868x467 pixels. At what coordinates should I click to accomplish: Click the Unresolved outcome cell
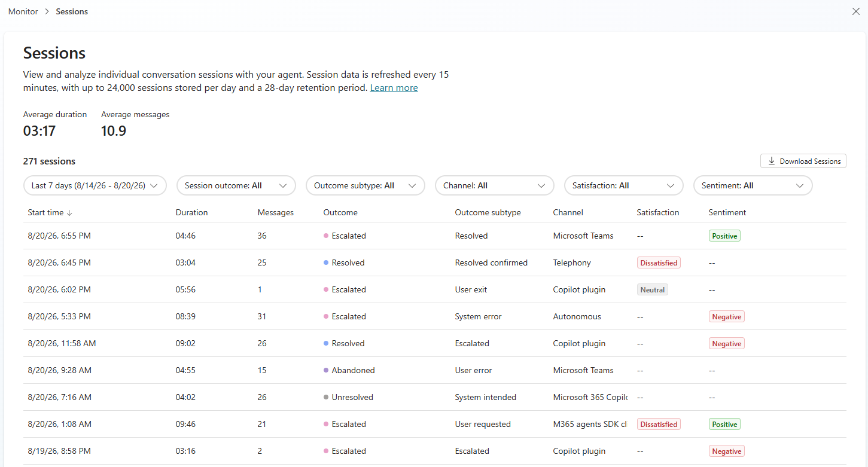[348, 397]
